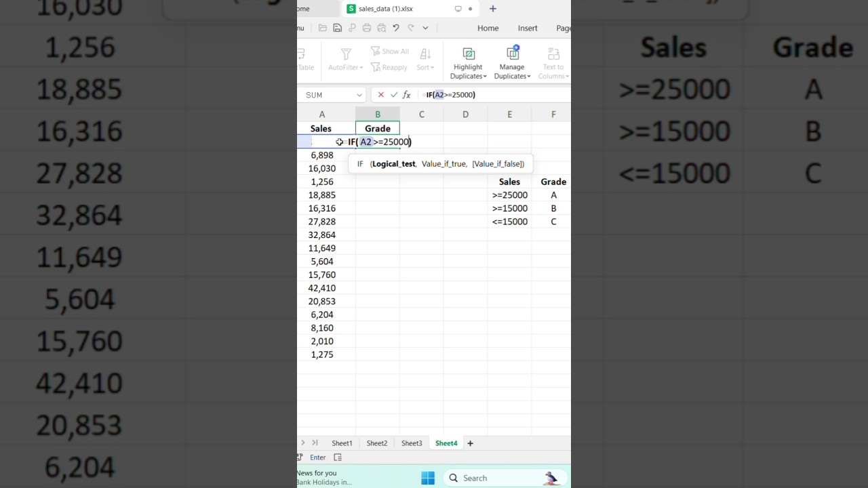Cancel formula entry with red X
Image resolution: width=868 pixels, height=488 pixels.
tap(380, 95)
